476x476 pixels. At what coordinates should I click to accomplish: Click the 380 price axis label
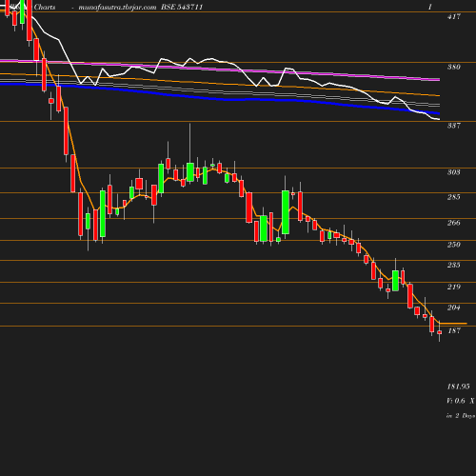[454, 67]
